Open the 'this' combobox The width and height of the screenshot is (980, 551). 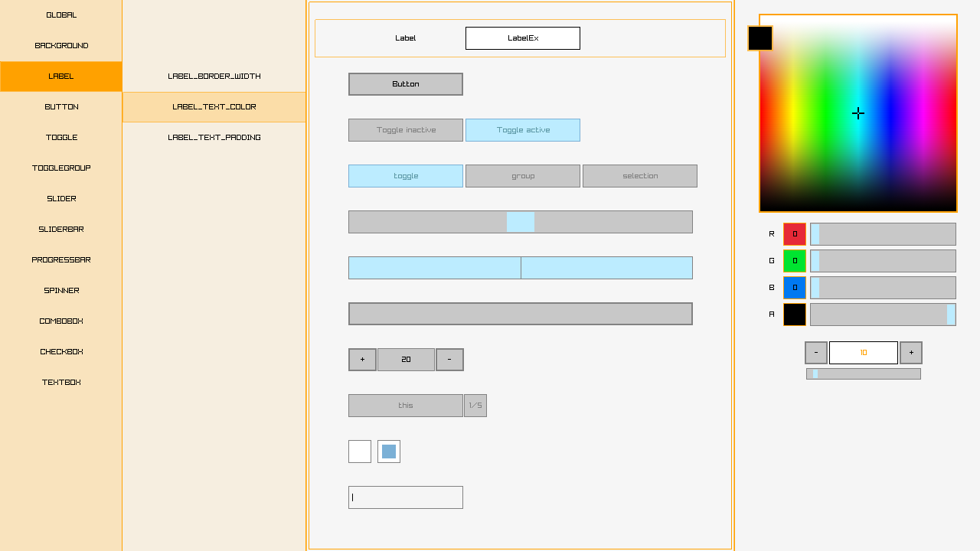(406, 406)
